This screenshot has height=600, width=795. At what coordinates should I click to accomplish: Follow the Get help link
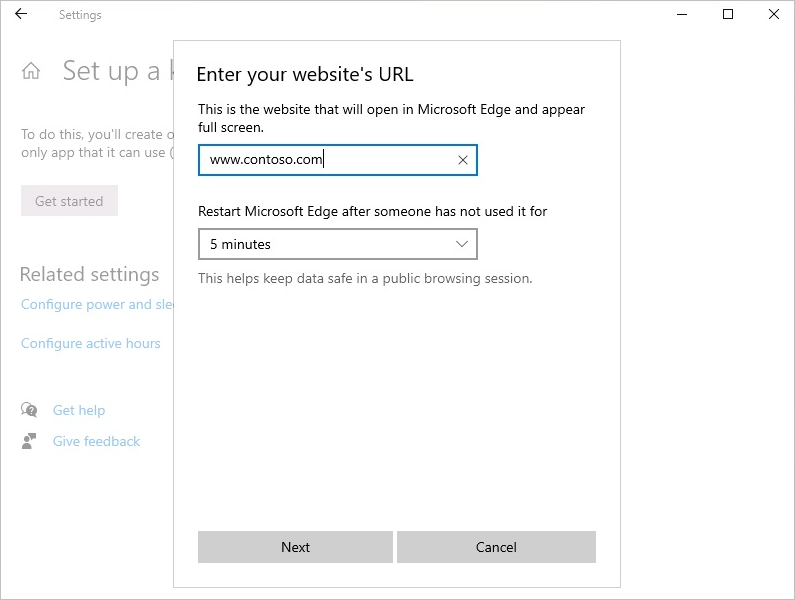[x=79, y=410]
